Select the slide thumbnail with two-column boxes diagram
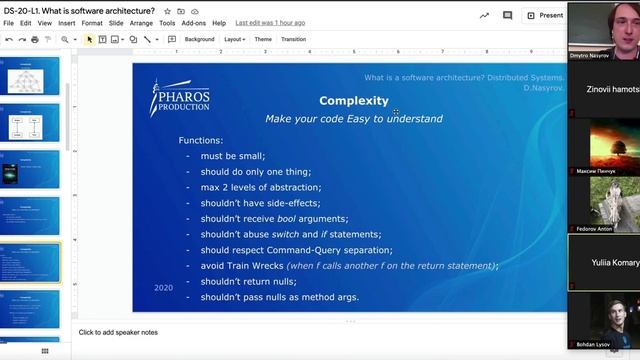The image size is (640, 360). (x=30, y=123)
